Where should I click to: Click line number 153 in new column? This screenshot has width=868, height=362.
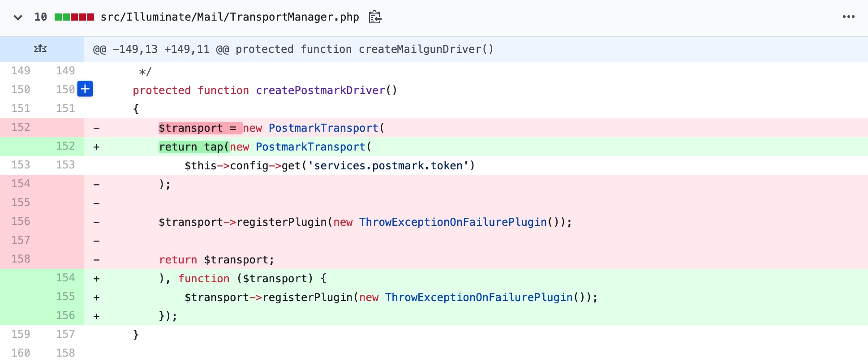pos(65,165)
